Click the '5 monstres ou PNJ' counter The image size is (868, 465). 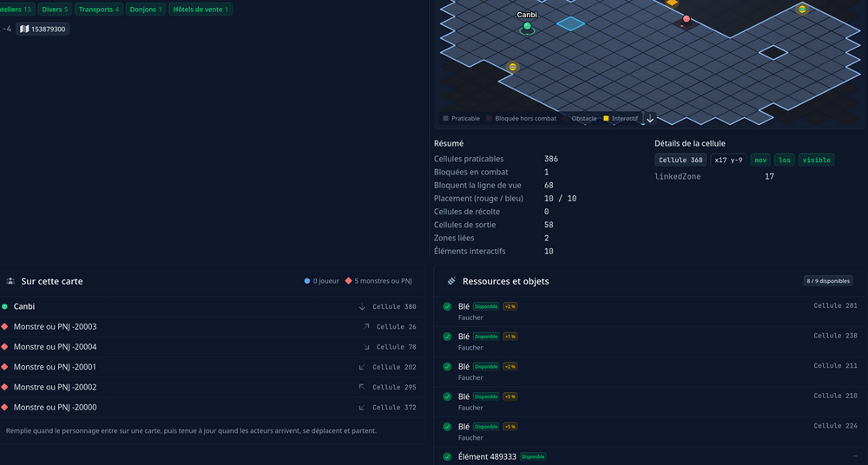(x=378, y=281)
